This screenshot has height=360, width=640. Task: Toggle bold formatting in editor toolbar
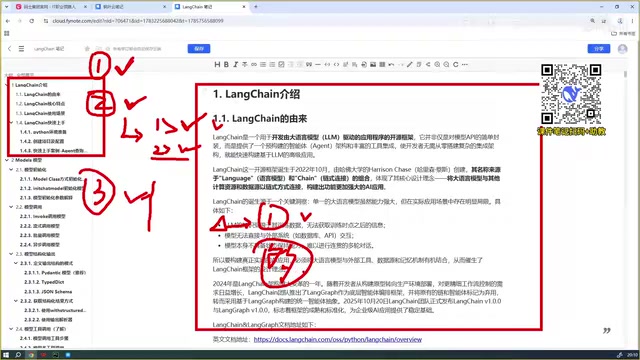coord(226,64)
